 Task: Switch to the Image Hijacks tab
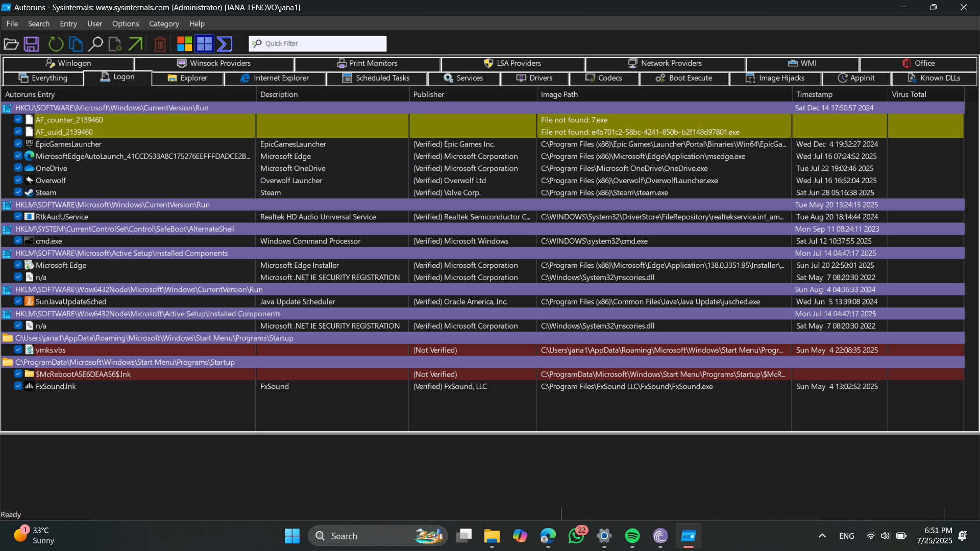click(775, 78)
